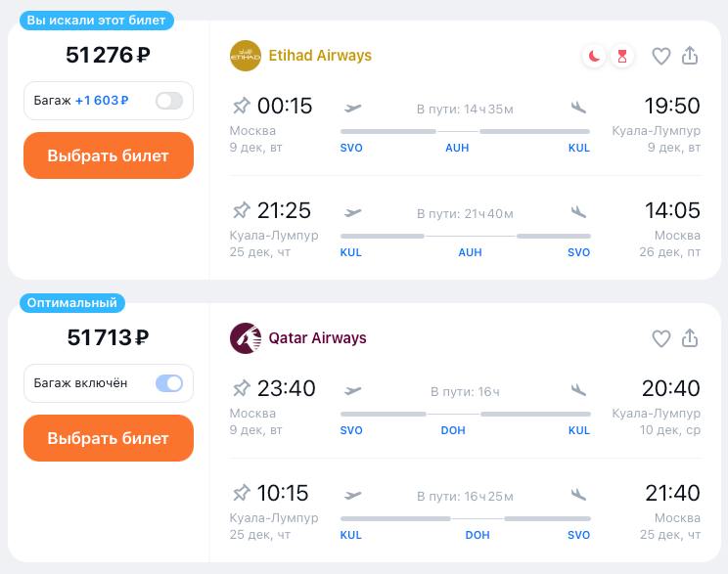The width and height of the screenshot is (728, 574).
Task: Add Qatar Airways ticket to favorites
Action: [661, 338]
